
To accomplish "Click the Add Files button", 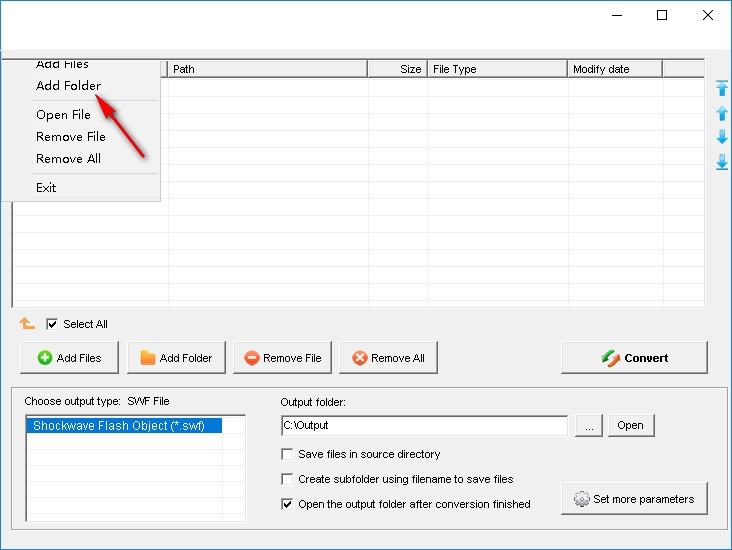I will 70,358.
